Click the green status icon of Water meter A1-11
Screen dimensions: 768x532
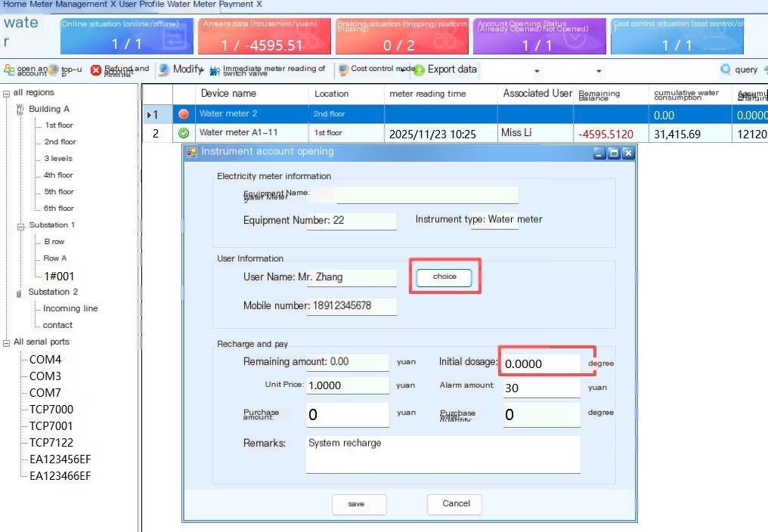click(x=184, y=133)
